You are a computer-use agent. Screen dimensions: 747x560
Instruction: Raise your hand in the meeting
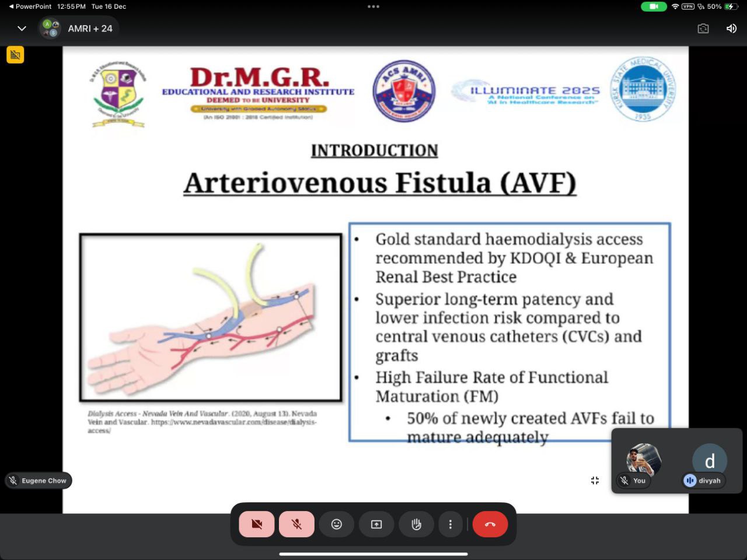click(416, 524)
